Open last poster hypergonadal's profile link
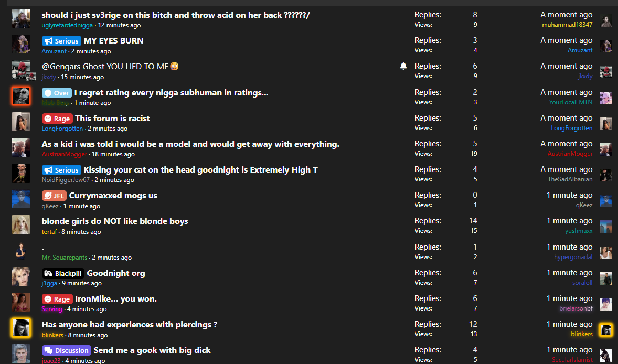Viewport: 618px width, 364px height. (x=573, y=257)
